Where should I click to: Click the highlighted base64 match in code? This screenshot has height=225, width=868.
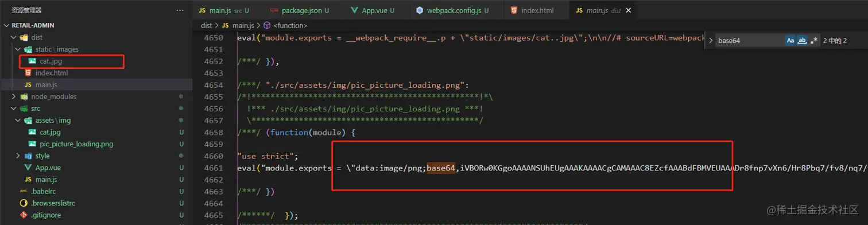pos(441,168)
